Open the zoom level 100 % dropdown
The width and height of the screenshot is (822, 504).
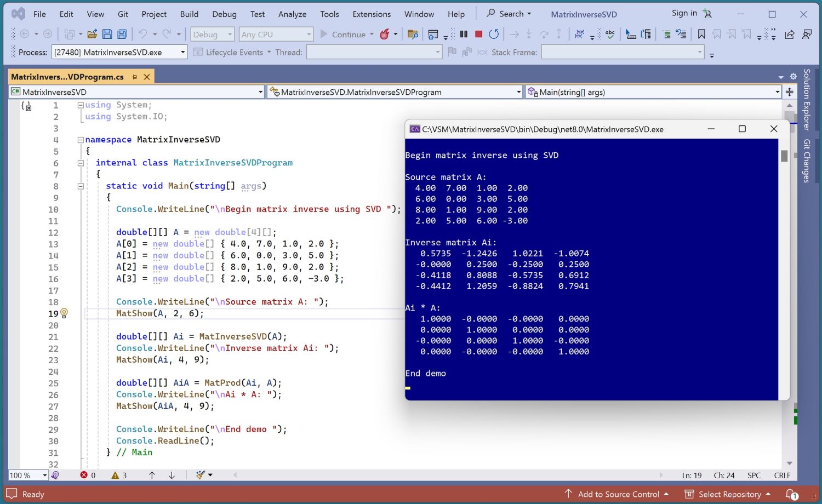pos(44,476)
